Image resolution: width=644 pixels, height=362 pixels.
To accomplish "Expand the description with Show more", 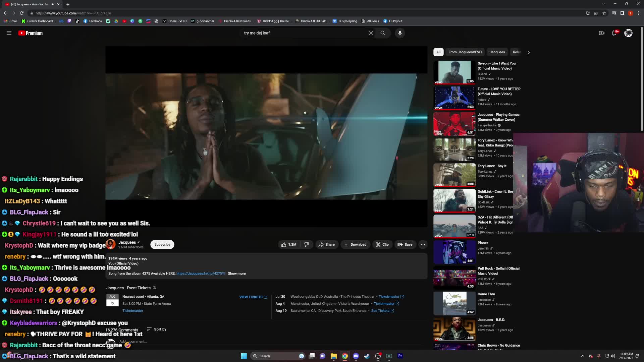I will click(x=237, y=274).
